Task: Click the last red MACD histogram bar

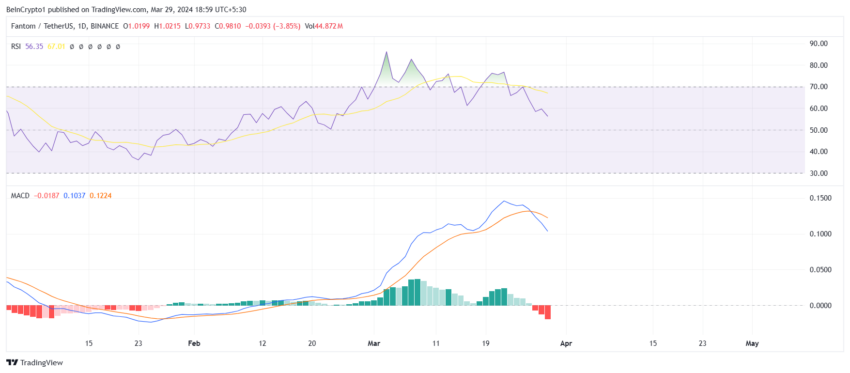Action: [548, 312]
